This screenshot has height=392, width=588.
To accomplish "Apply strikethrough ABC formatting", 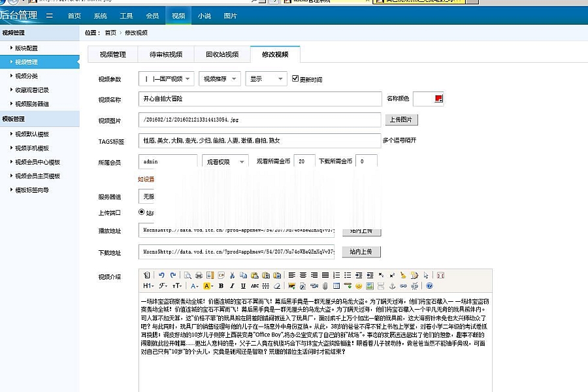I will point(255,286).
